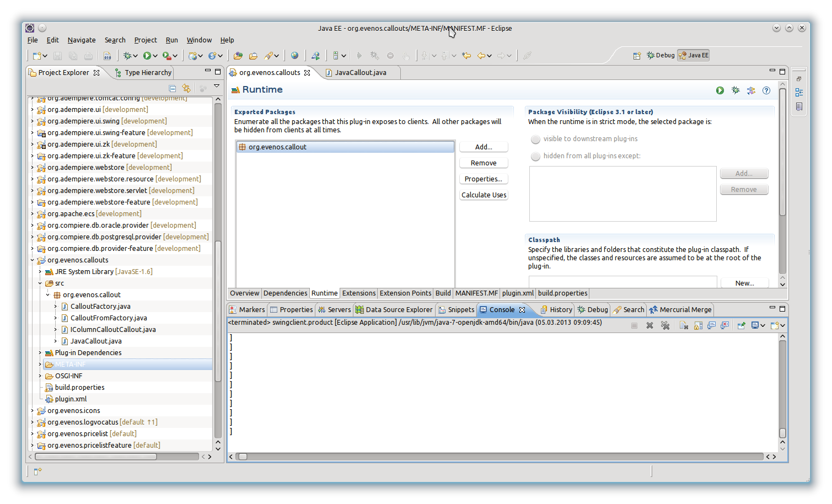
Task: Click Remove Launch icon in Console
Action: [x=650, y=325]
